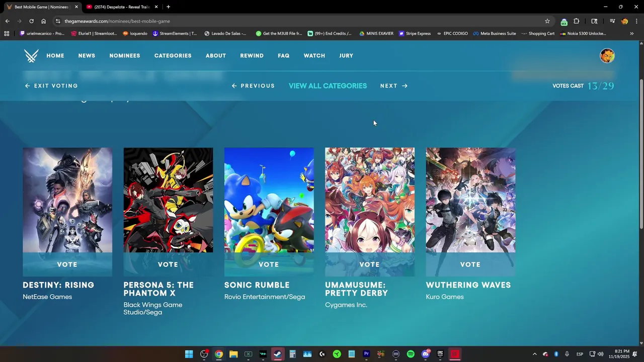Viewport: 644px width, 362px height.
Task: Open Stripe Express bookmark
Action: 415,34
